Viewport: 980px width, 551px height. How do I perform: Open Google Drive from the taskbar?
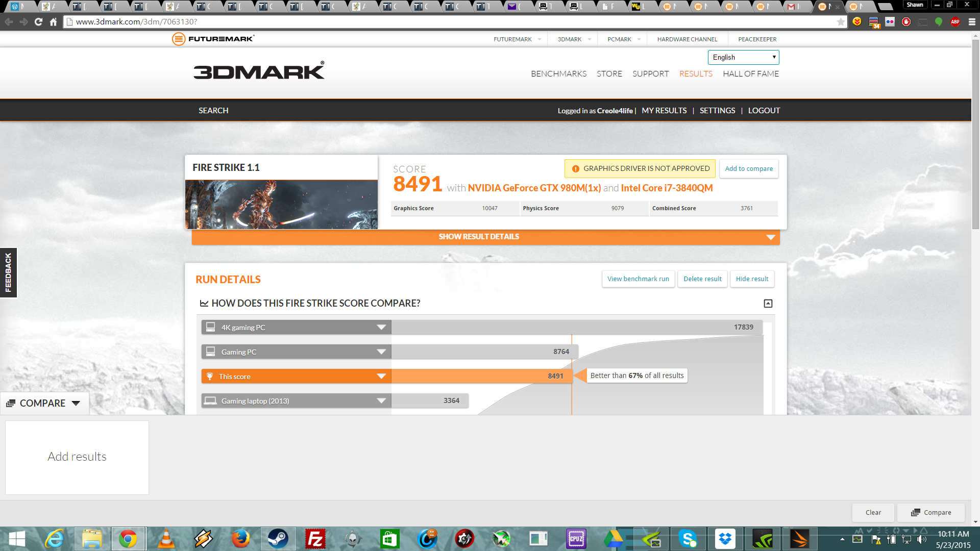[x=614, y=539]
